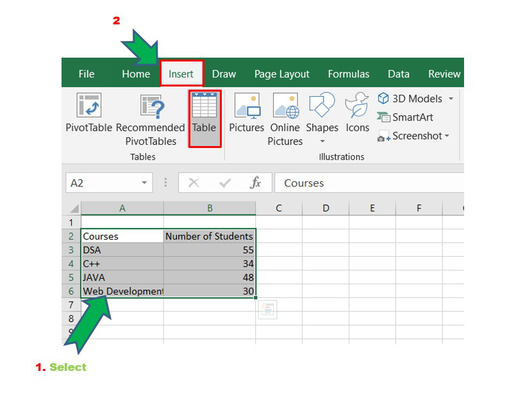Click the DSA cell
This screenshot has height=401, width=532.
(122, 250)
